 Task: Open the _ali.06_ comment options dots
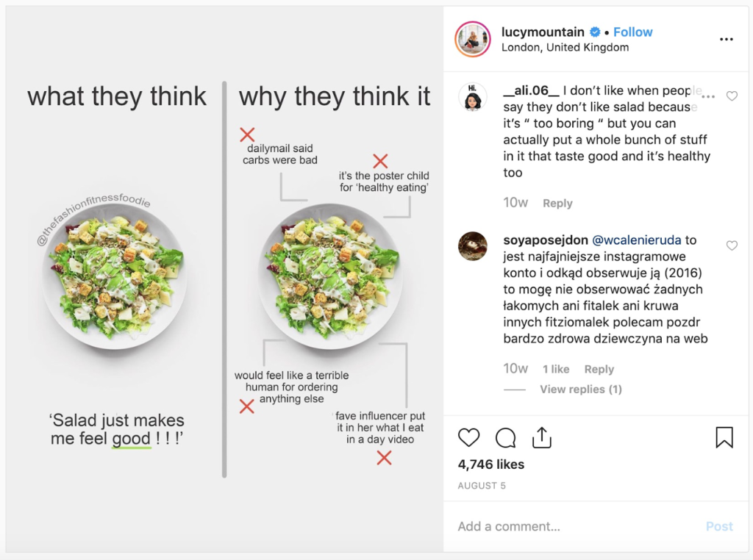pos(708,96)
